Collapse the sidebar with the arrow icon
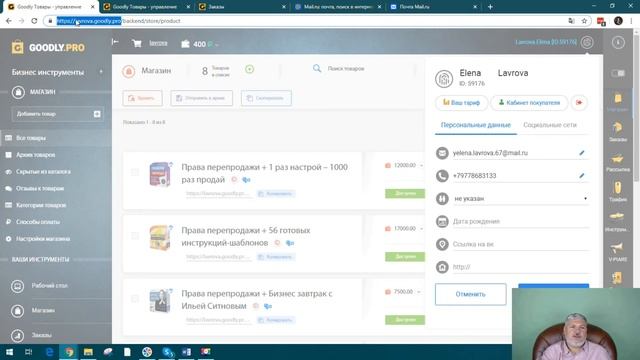This screenshot has width=640, height=360. pos(116,42)
